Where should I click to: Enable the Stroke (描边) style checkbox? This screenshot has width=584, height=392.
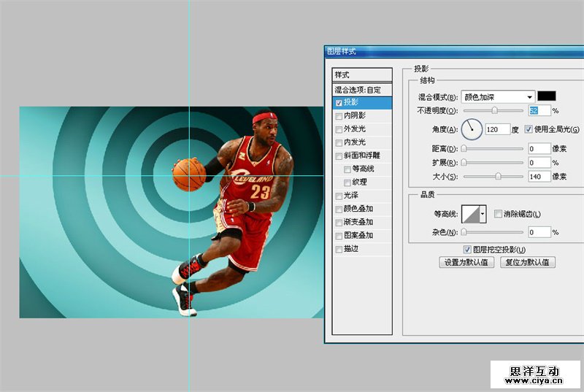tap(339, 249)
